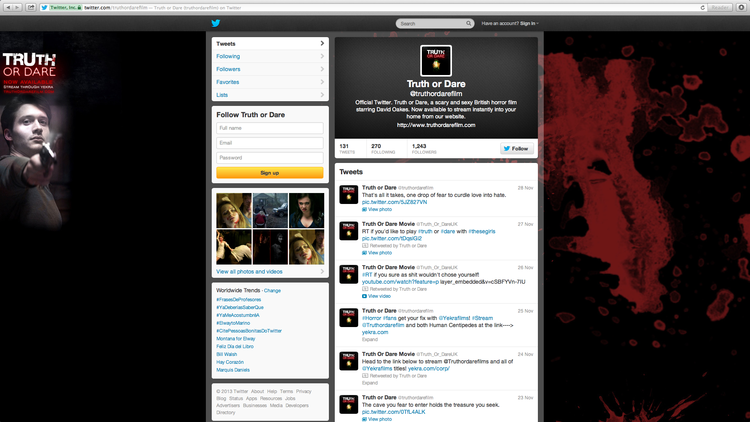Click the Developers footer link
This screenshot has height=422, width=750.
[x=297, y=405]
